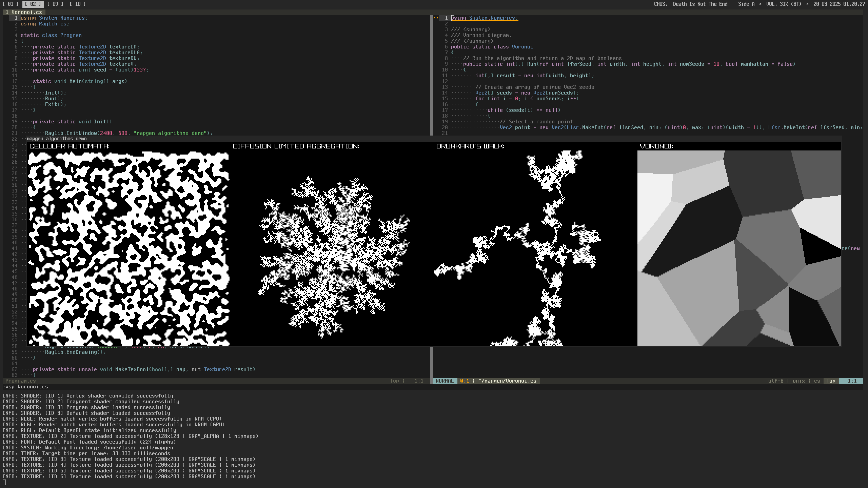Click the Run(); call in Main

pyautogui.click(x=54, y=99)
